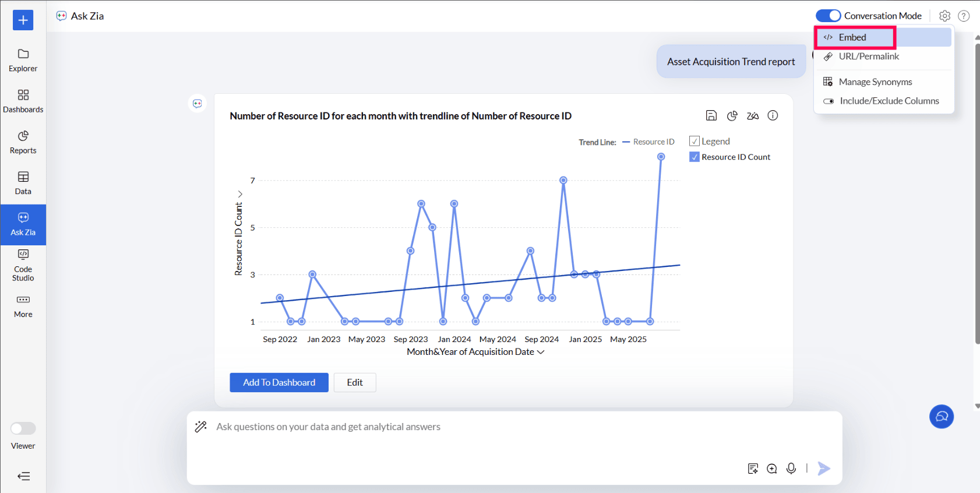Uncheck the Resource ID Count checkbox
Image resolution: width=980 pixels, height=493 pixels.
tap(694, 157)
